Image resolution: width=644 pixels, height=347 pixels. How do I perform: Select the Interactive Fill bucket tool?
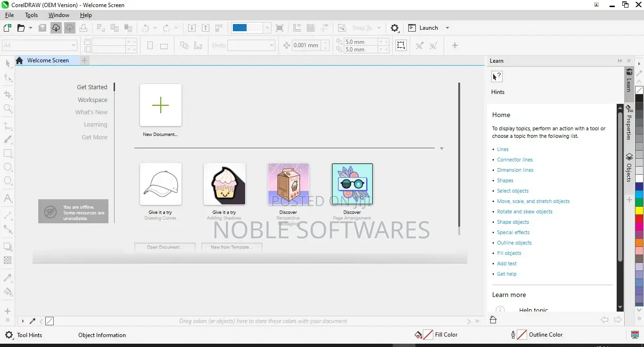click(x=8, y=291)
